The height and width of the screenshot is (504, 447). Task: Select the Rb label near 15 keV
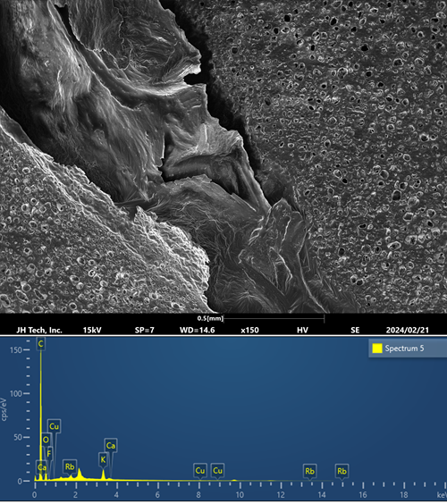pyautogui.click(x=342, y=471)
